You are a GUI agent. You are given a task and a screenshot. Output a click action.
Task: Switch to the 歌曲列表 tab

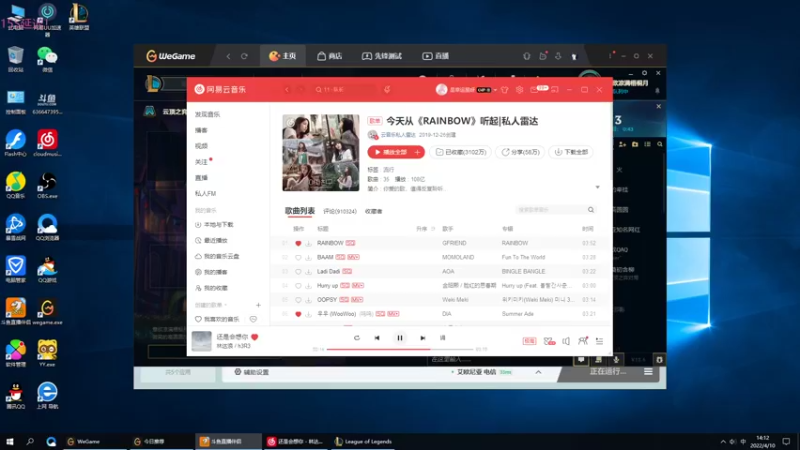coord(299,211)
